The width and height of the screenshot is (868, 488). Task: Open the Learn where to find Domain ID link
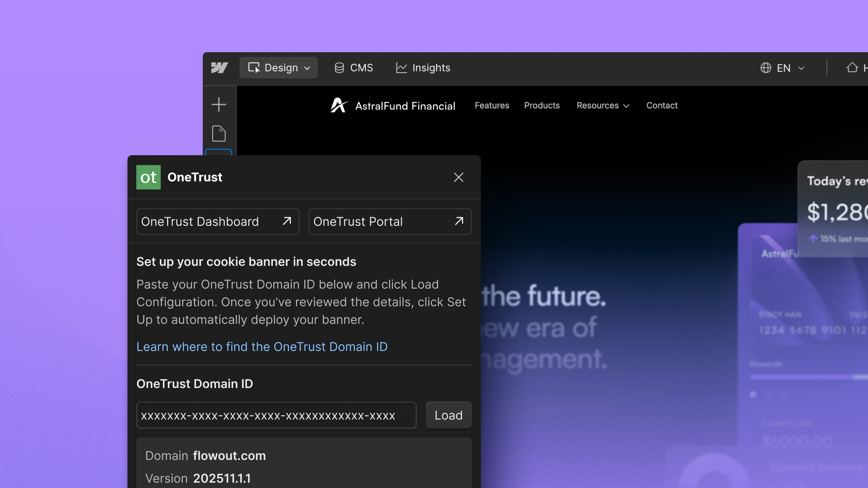(x=262, y=347)
